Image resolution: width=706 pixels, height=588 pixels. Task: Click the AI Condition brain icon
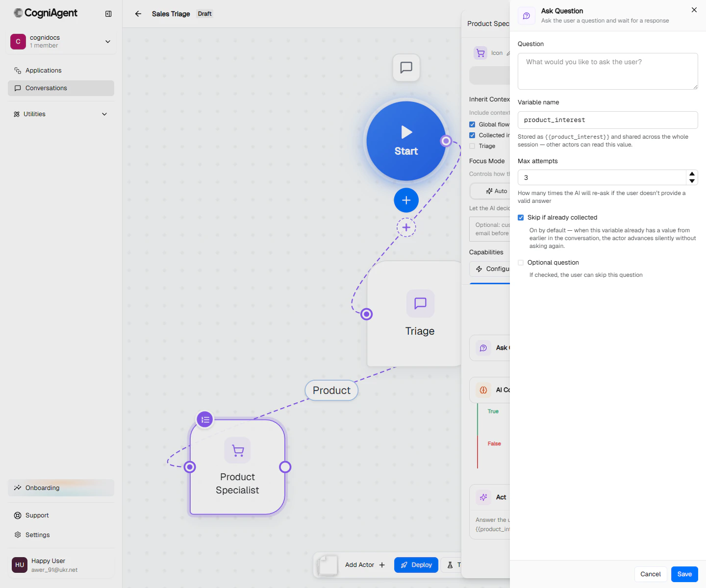click(x=483, y=390)
